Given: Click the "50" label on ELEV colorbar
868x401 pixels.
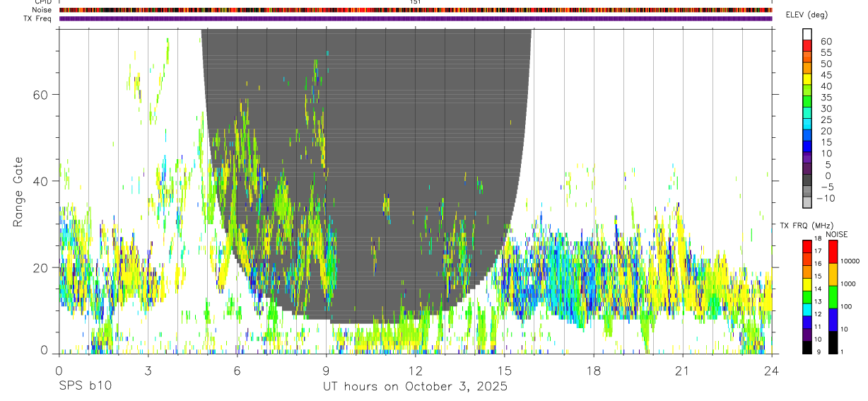Looking at the screenshot, I should (x=826, y=64).
